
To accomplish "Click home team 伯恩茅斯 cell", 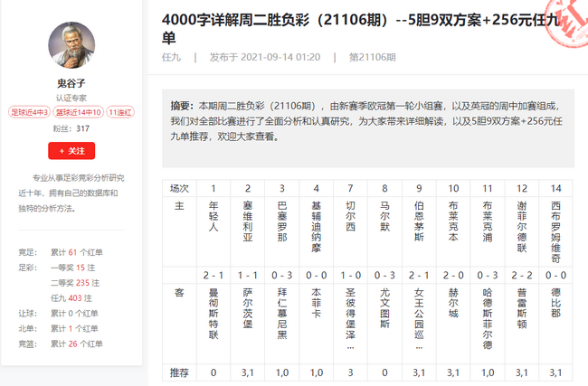I will [419, 232].
